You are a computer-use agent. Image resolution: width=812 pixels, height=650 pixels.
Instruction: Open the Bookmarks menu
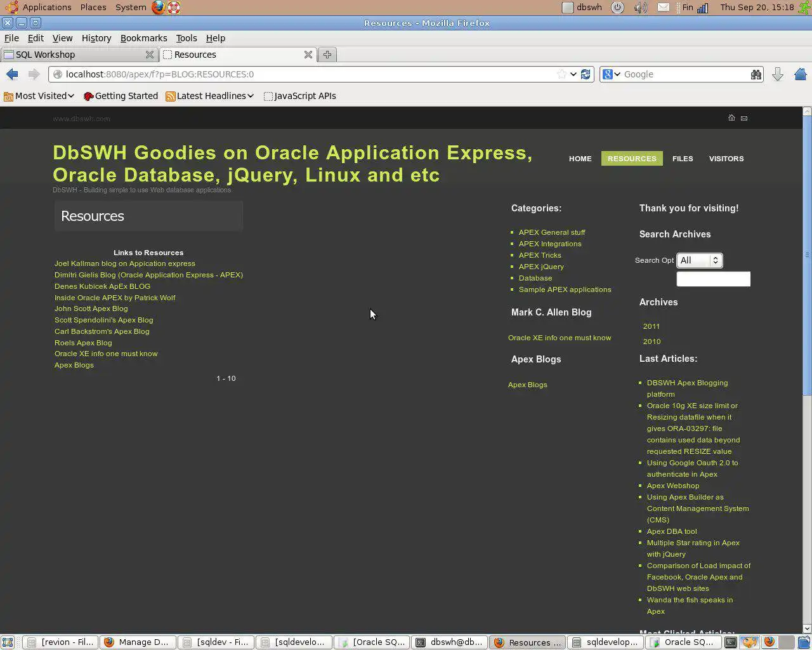pyautogui.click(x=144, y=38)
